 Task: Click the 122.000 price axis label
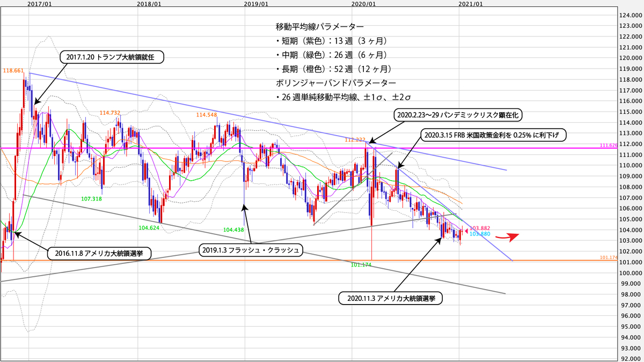[630, 36]
